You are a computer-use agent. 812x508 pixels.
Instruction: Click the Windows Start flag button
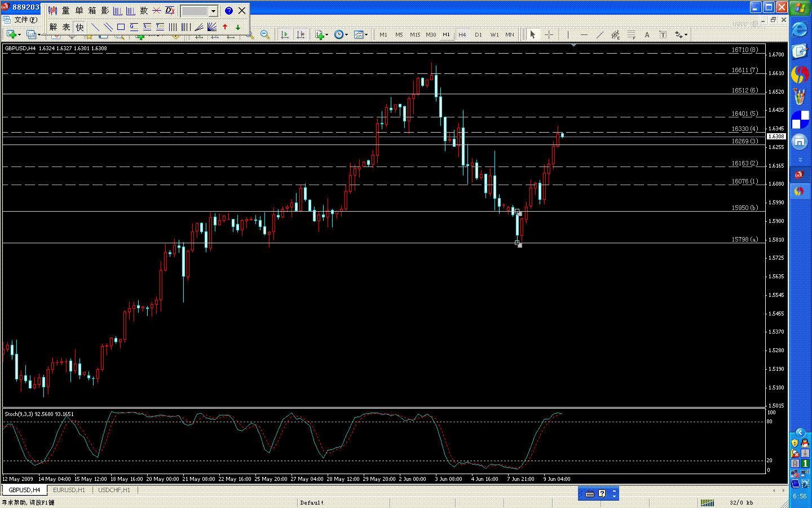tap(800, 8)
